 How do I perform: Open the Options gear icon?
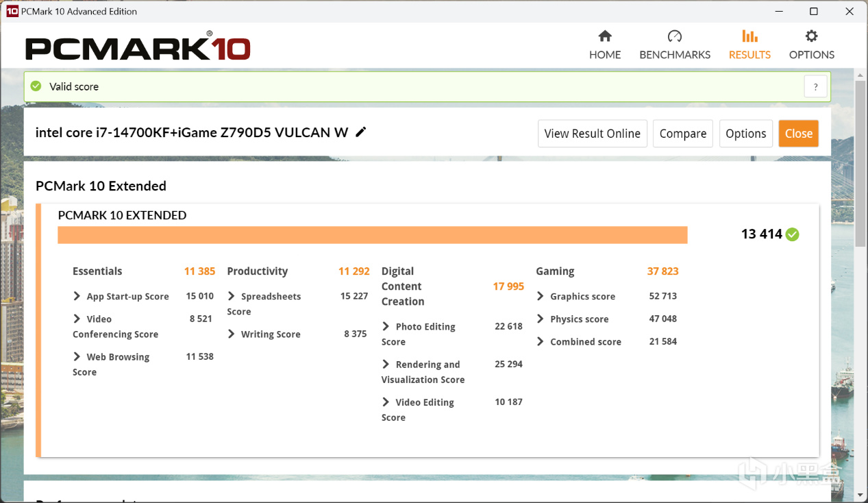click(812, 36)
